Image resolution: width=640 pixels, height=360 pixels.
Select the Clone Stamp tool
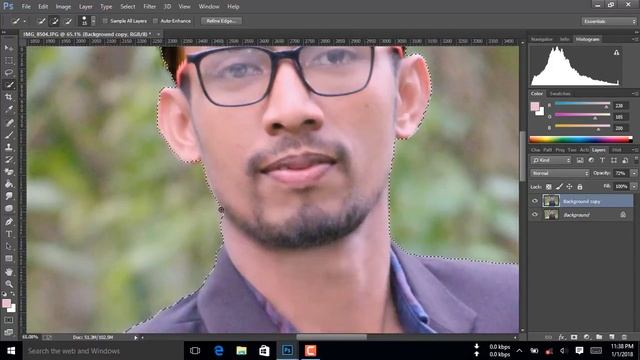pos(9,147)
